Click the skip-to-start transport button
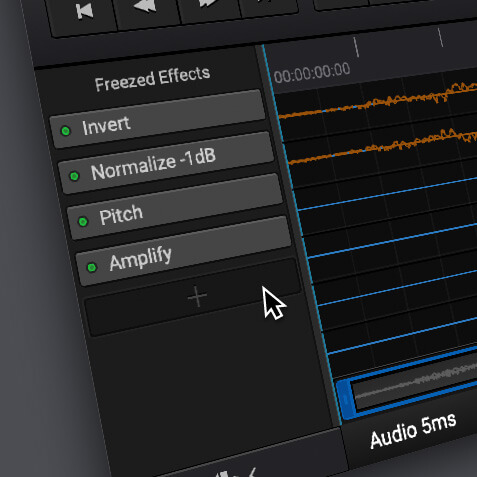The image size is (477, 477). point(83,12)
